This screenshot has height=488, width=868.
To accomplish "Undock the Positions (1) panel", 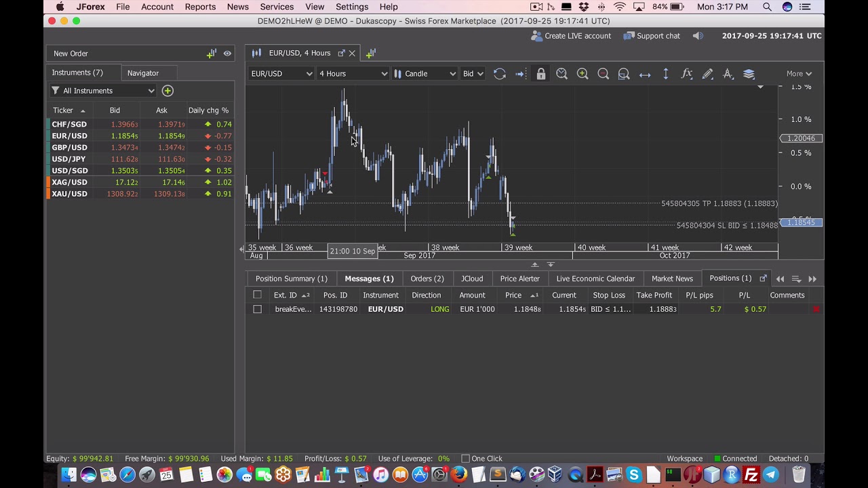I will pyautogui.click(x=763, y=279).
